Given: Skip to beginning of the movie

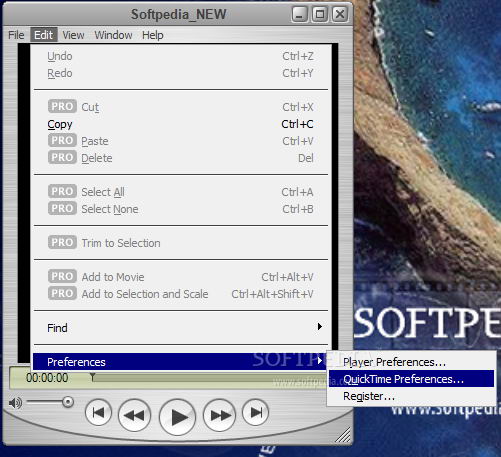Looking at the screenshot, I should point(98,412).
